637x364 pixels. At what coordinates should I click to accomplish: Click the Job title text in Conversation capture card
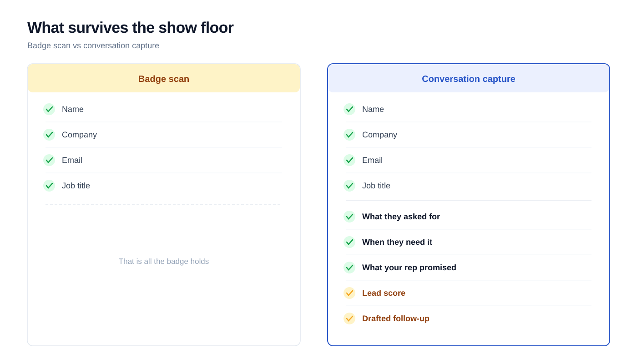point(376,186)
